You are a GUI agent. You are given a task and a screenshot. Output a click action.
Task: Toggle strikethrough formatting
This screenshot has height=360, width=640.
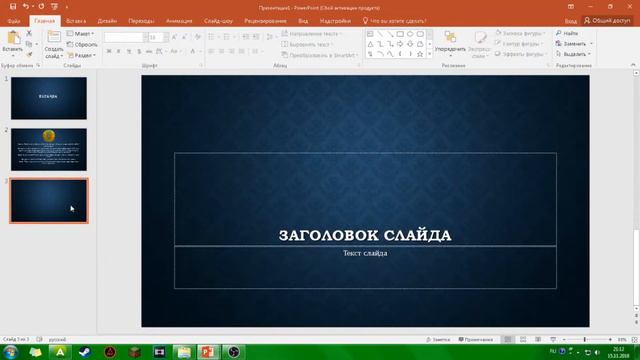pos(149,51)
